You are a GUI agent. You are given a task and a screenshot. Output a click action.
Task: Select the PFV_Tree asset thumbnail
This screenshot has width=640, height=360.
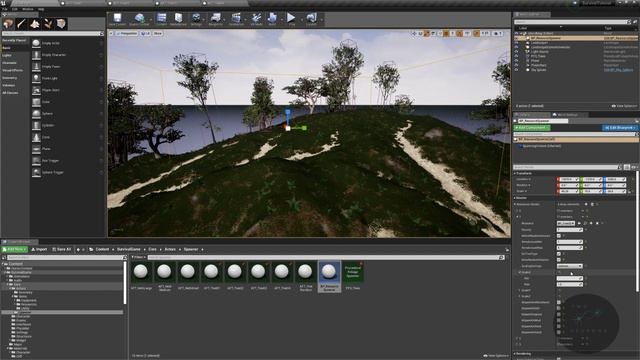(x=353, y=276)
